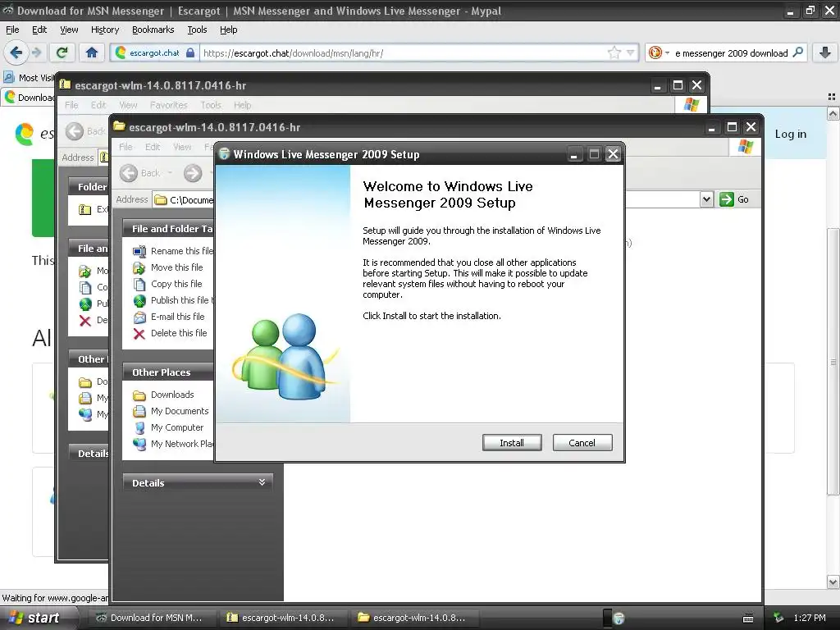Open Help menu in back Explorer window
The width and height of the screenshot is (840, 630).
pyautogui.click(x=242, y=105)
